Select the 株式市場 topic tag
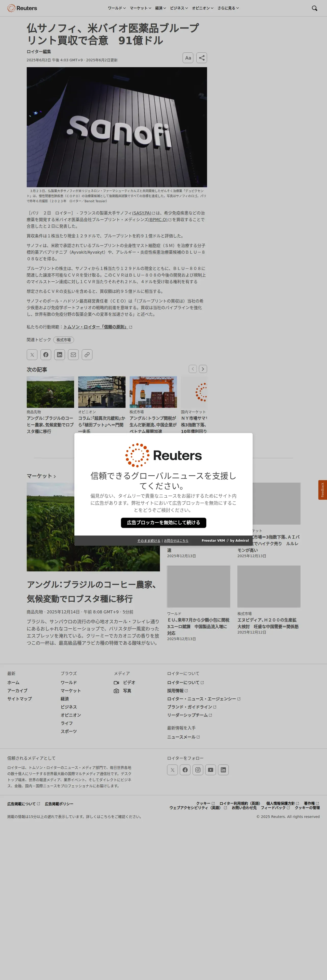 [64, 340]
